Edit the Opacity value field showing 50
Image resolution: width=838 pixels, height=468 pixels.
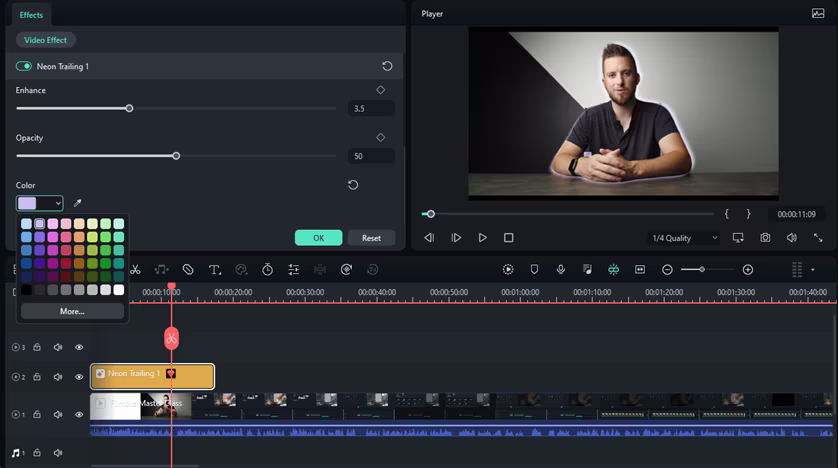371,156
